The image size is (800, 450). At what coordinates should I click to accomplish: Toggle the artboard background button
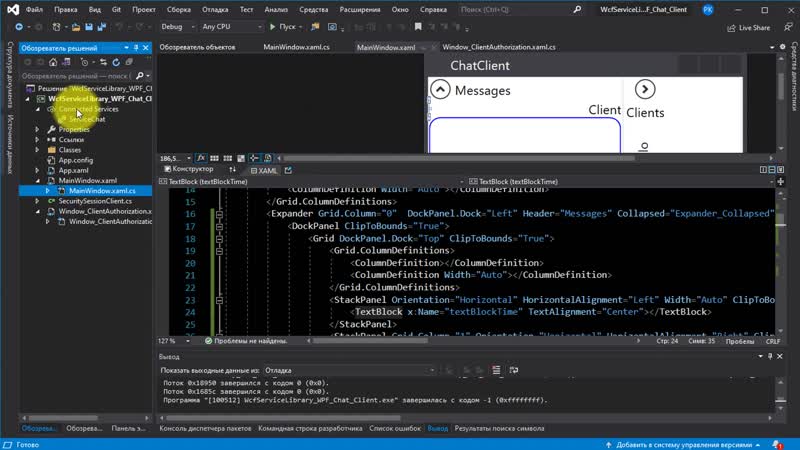pyautogui.click(x=241, y=158)
